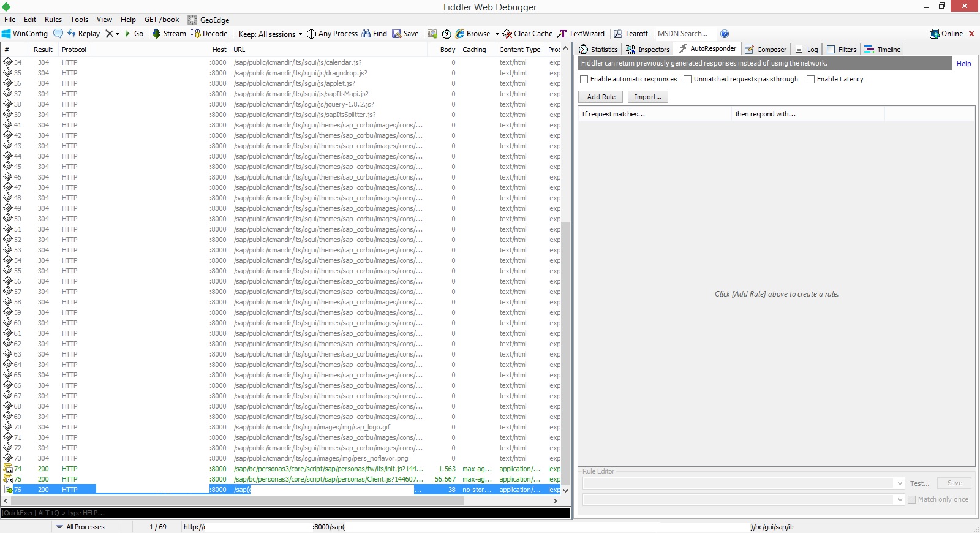Check Unmatched requests passthrough
The height and width of the screenshot is (533, 980).
[x=688, y=79]
